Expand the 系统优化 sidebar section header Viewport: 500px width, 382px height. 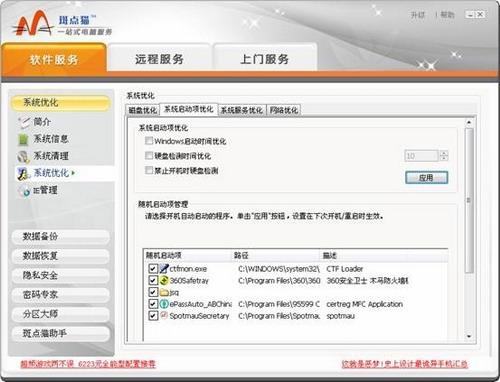(60, 103)
